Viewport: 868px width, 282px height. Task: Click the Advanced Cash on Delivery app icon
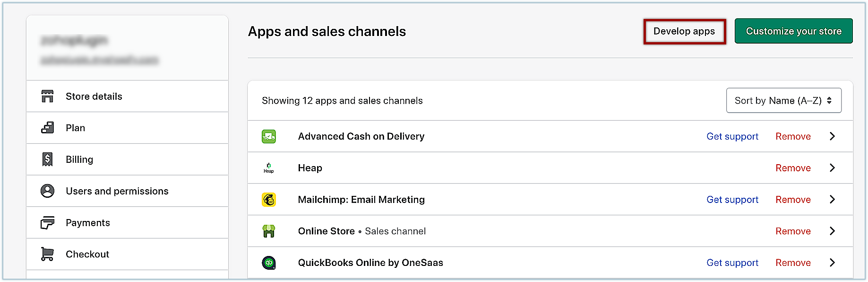pyautogui.click(x=269, y=136)
